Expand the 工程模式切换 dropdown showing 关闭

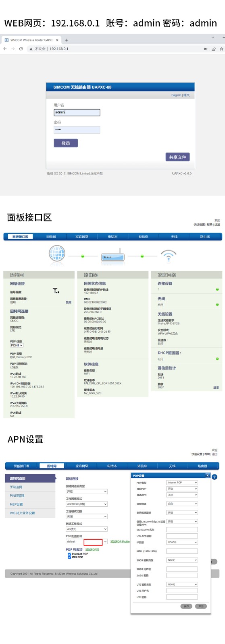[x=87, y=516]
